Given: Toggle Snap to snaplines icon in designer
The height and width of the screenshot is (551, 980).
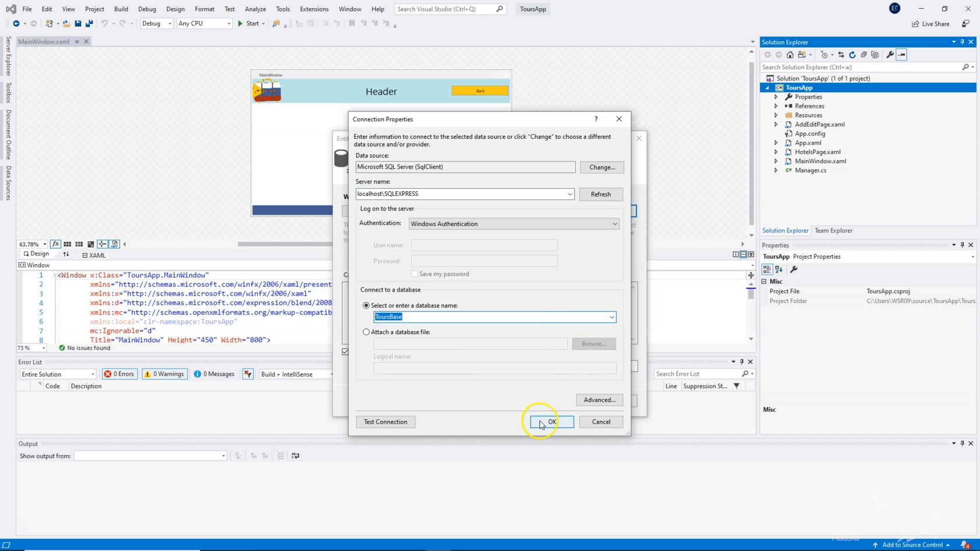Looking at the screenshot, I should coord(102,244).
